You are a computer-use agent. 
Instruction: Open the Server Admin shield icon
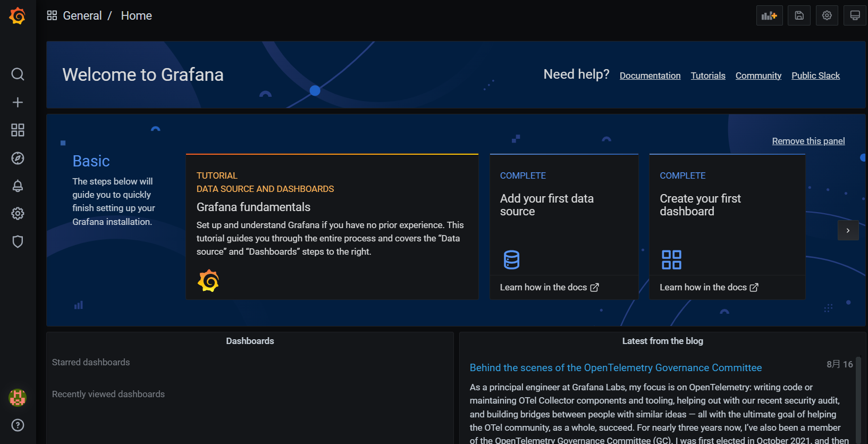18,241
